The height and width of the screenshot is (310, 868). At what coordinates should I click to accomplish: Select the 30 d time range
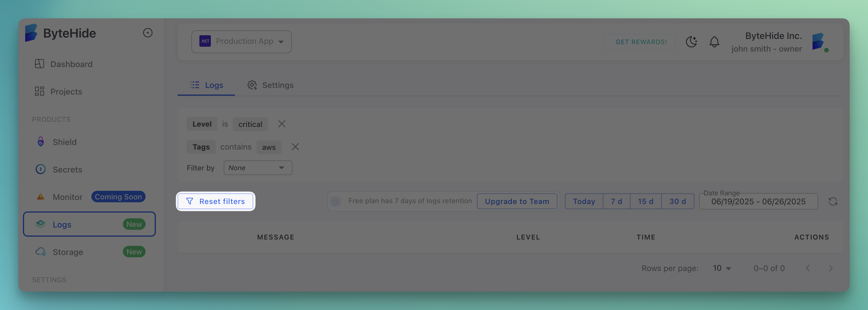pyautogui.click(x=677, y=201)
